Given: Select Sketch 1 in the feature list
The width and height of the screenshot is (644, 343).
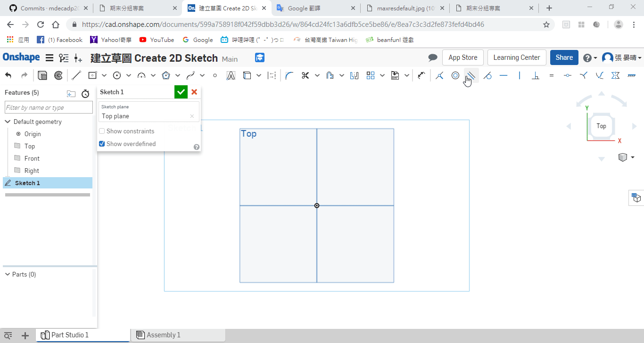Looking at the screenshot, I should (x=48, y=183).
